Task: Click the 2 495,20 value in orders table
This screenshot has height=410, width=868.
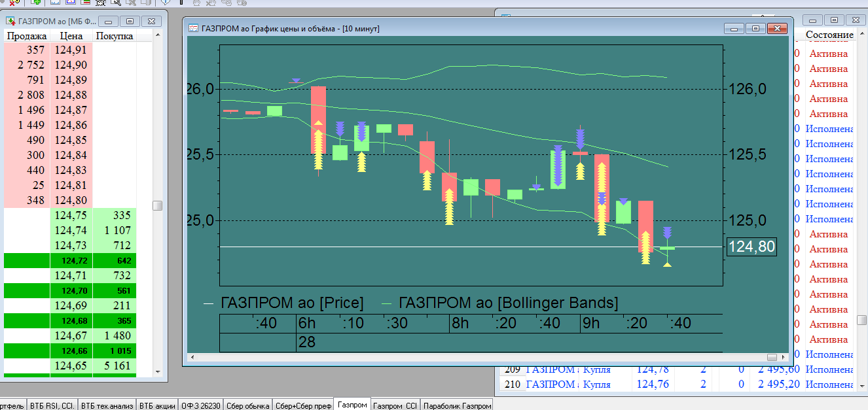Action: point(779,384)
